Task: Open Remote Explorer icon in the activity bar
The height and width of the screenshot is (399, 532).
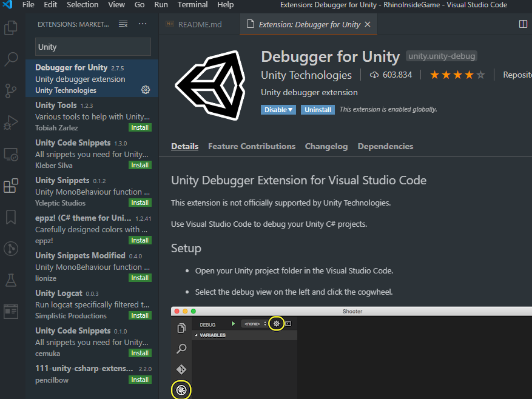Action: pyautogui.click(x=11, y=155)
